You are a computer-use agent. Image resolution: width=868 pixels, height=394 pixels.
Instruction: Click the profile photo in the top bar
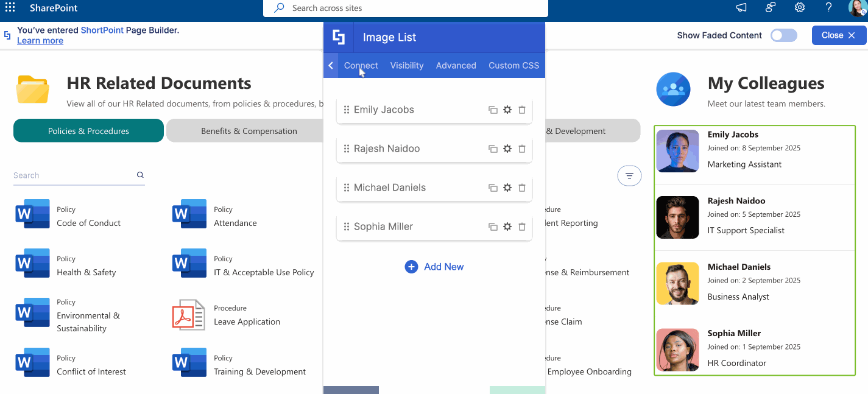click(x=856, y=8)
